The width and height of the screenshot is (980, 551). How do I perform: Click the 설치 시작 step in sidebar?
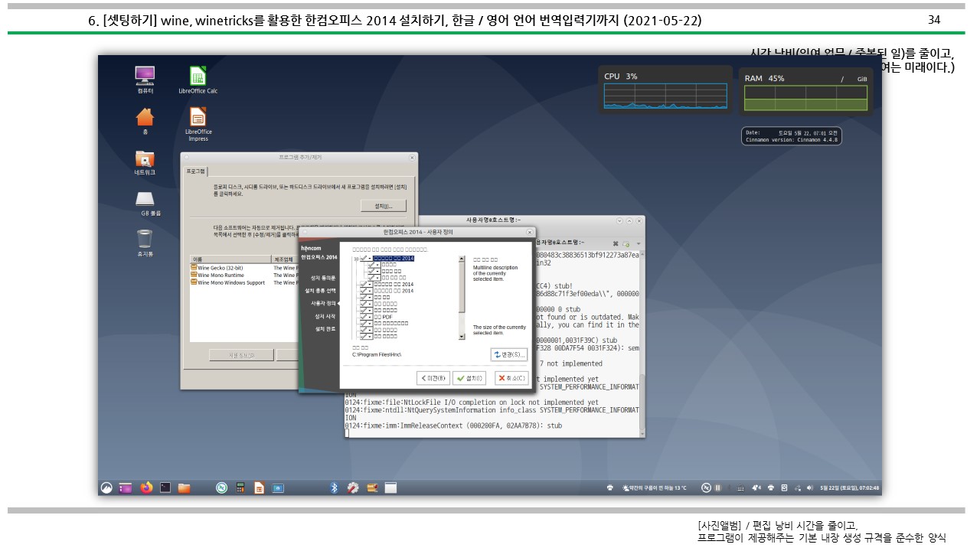point(325,316)
